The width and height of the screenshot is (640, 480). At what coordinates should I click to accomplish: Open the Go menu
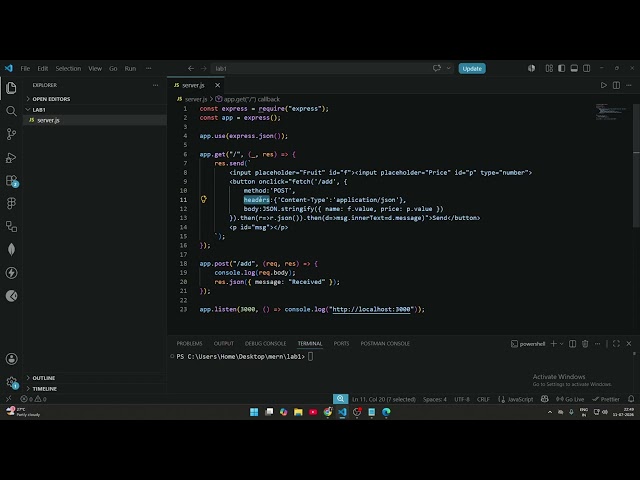click(113, 68)
